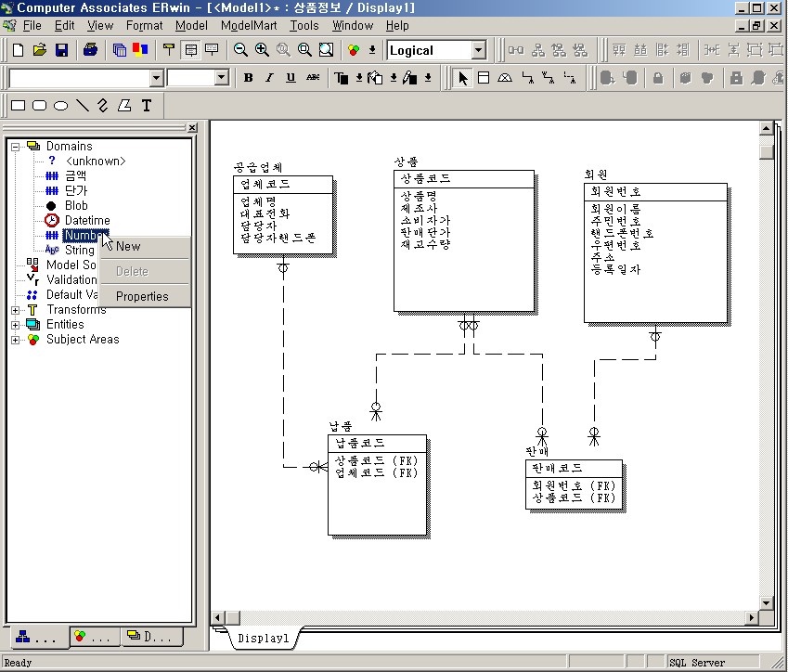The height and width of the screenshot is (672, 788).
Task: Select the Identifying relationship tool
Action: (x=527, y=78)
